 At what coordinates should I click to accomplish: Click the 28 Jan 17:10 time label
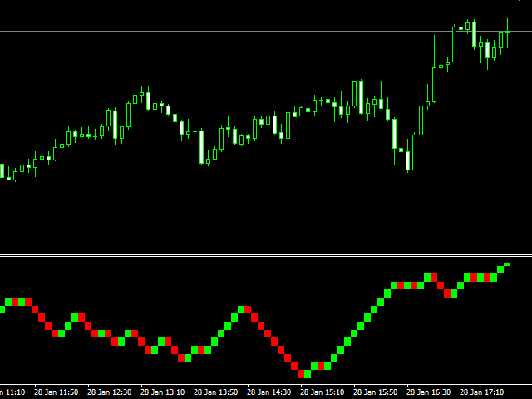(x=481, y=392)
